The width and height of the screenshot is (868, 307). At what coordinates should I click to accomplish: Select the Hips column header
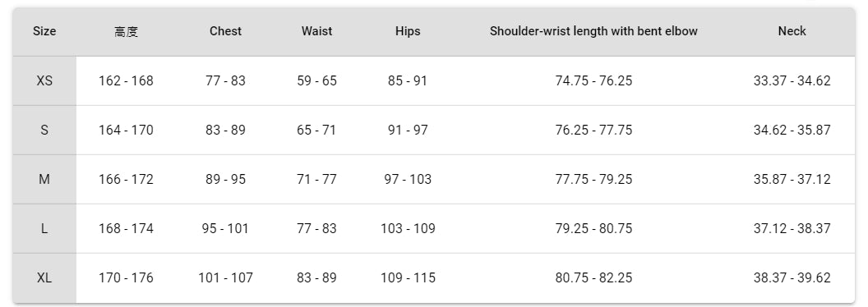pyautogui.click(x=408, y=31)
